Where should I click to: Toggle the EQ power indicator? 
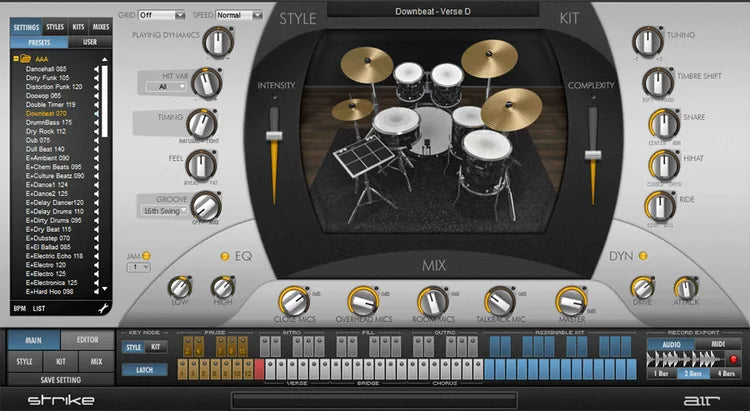pyautogui.click(x=225, y=257)
